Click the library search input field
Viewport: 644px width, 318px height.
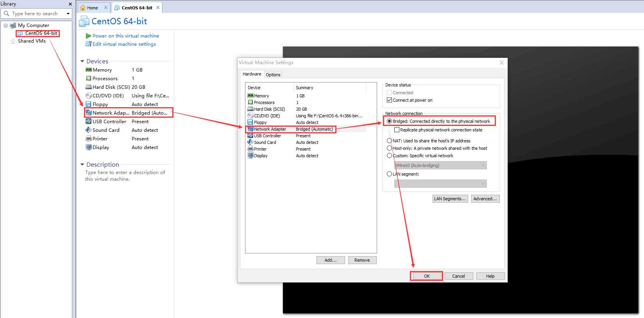pos(37,14)
